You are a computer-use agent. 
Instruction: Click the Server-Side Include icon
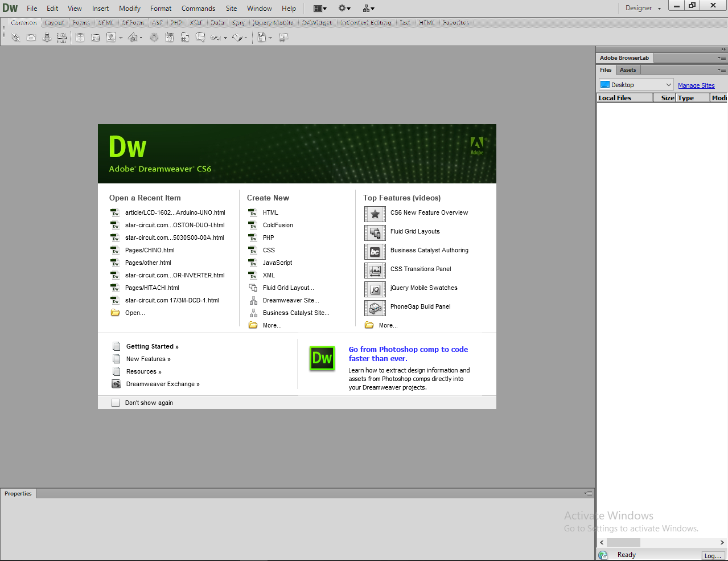pos(185,38)
